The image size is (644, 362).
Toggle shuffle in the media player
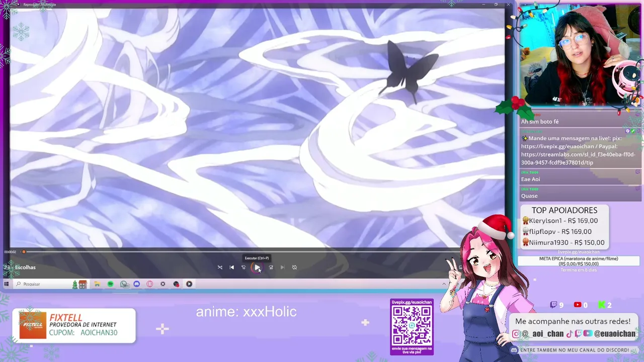coord(220,267)
